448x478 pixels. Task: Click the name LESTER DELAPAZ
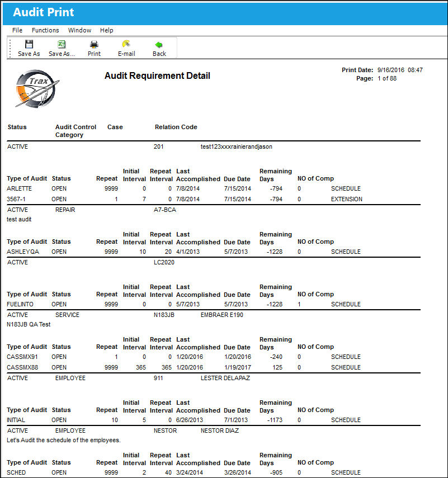coord(225,378)
